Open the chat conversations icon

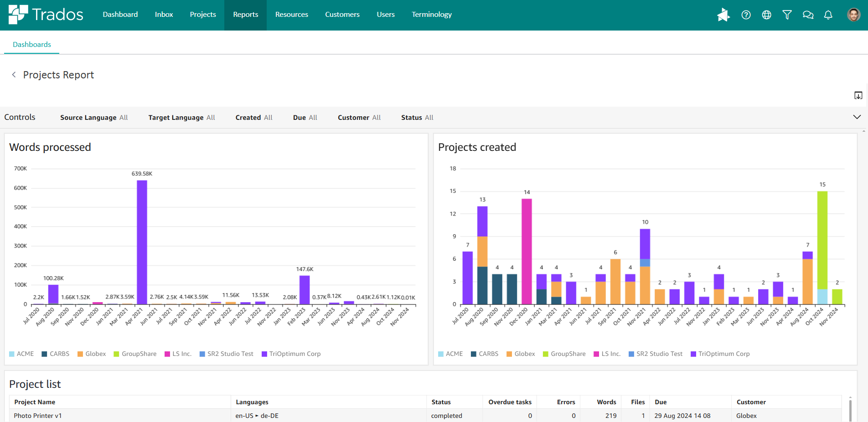pos(808,15)
